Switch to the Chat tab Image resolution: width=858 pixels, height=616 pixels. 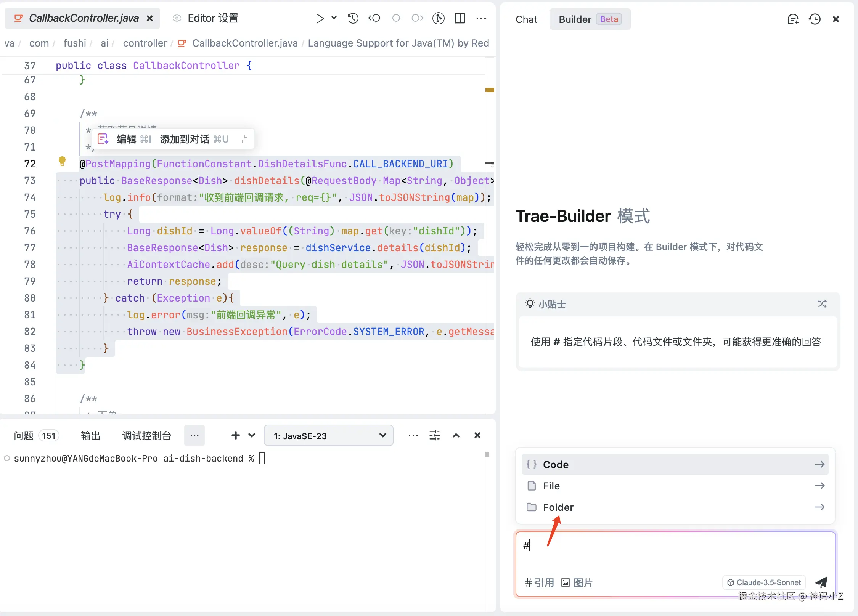pyautogui.click(x=526, y=19)
